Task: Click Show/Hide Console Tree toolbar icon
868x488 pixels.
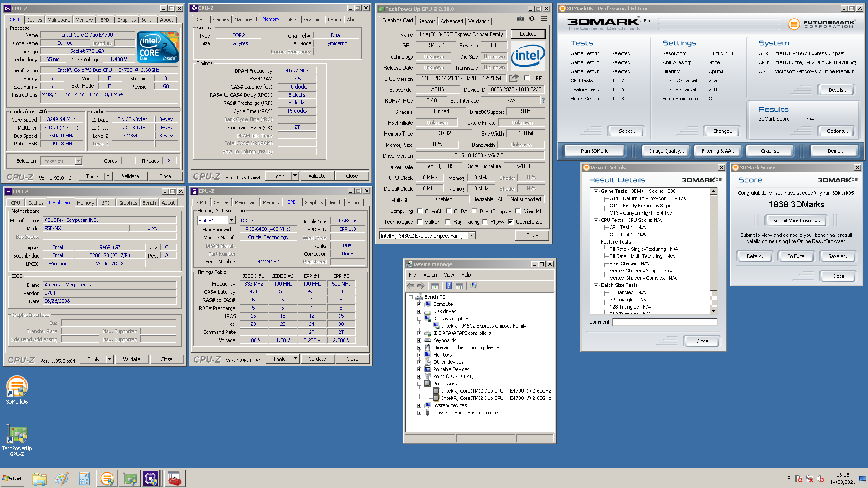Action: coord(435,286)
